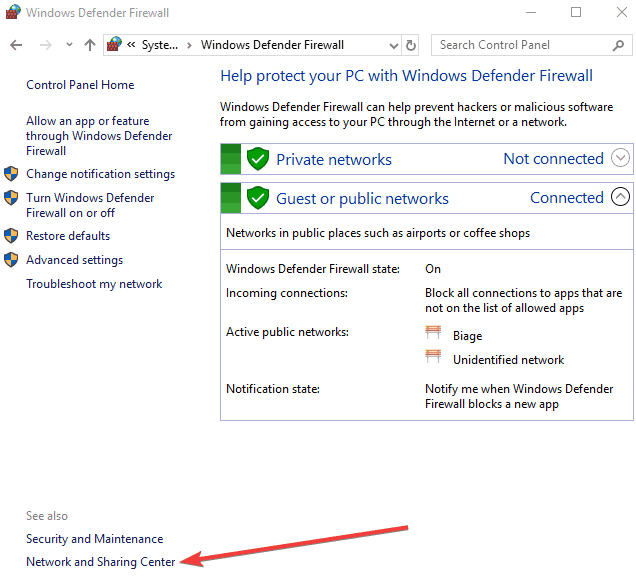Click the firewall icon in address bar

114,44
